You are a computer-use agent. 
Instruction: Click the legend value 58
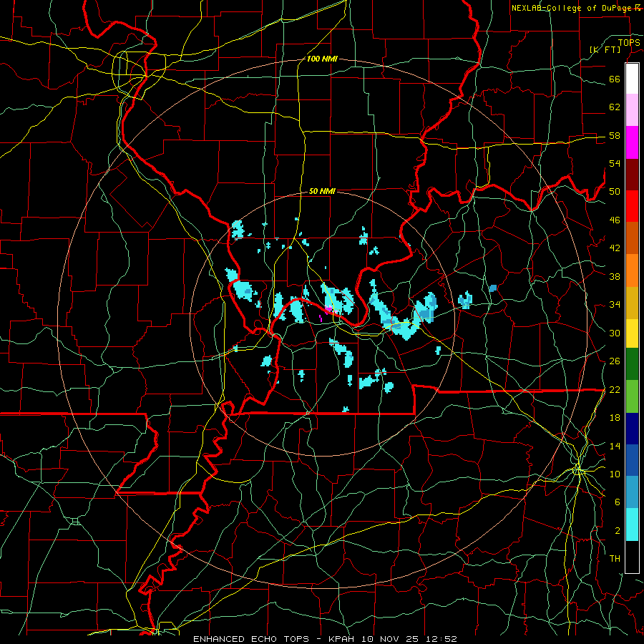pos(615,135)
